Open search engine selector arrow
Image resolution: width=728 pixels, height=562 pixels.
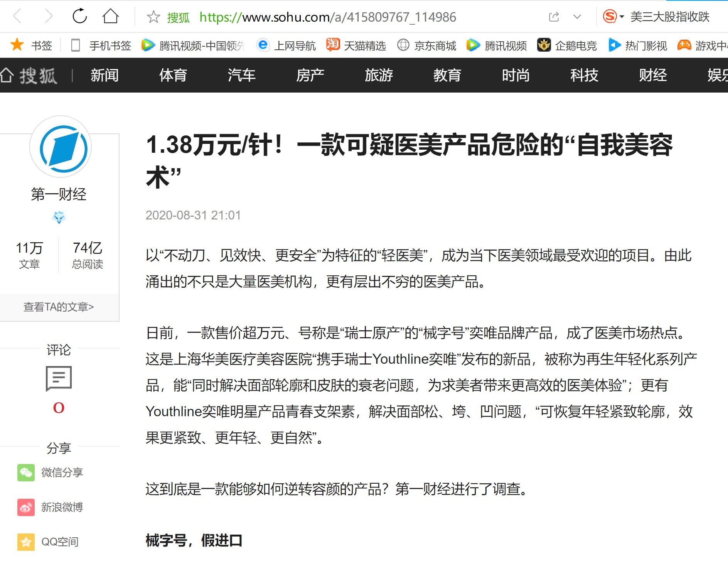click(622, 17)
